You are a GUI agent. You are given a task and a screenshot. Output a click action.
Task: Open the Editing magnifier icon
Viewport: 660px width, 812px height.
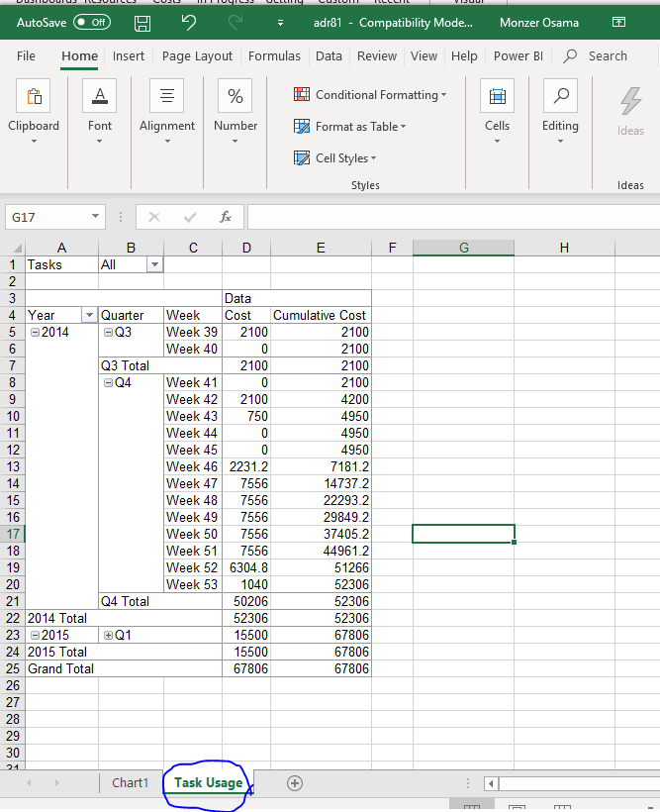coord(560,97)
